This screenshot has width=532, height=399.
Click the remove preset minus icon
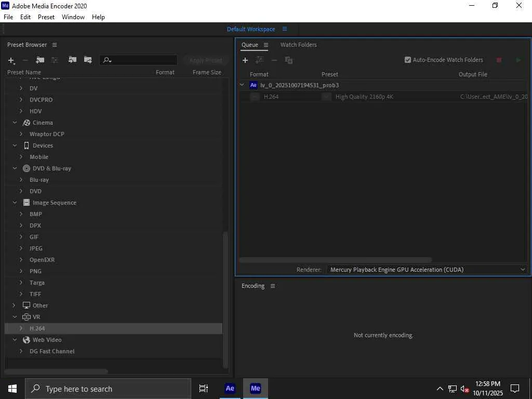tap(25, 60)
